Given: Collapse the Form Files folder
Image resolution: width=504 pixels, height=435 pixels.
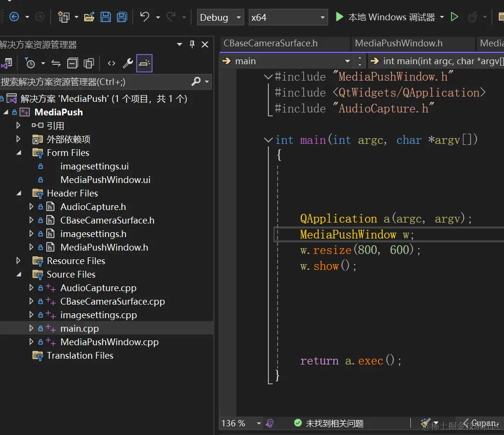Looking at the screenshot, I should tap(19, 153).
